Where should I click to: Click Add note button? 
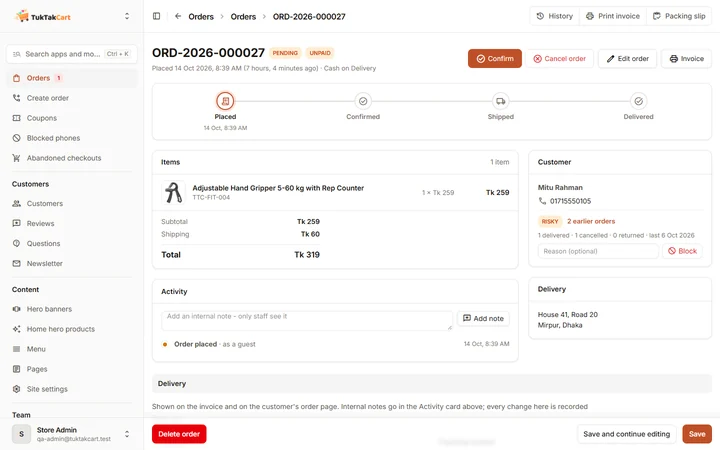coord(483,318)
